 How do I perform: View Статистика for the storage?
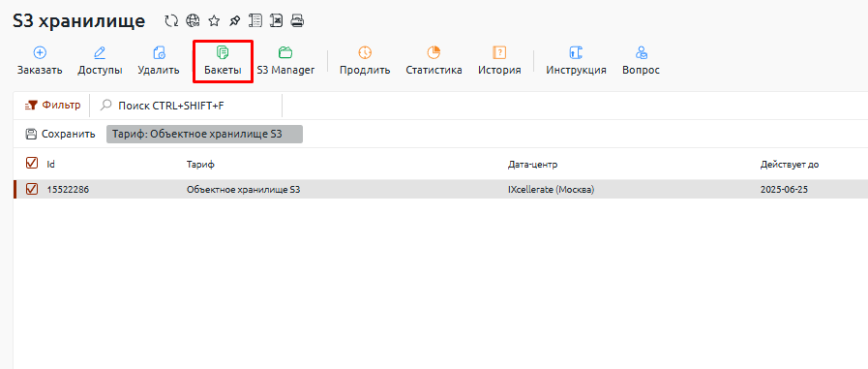point(434,61)
